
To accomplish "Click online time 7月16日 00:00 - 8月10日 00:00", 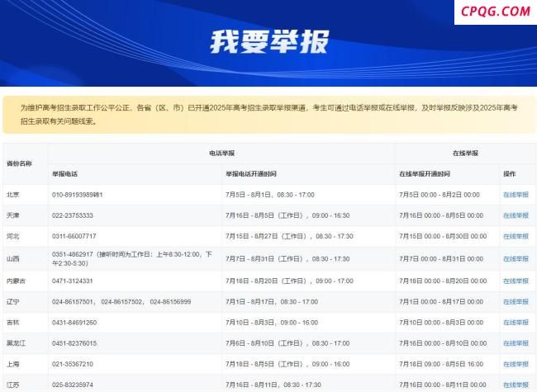I will point(443,343).
